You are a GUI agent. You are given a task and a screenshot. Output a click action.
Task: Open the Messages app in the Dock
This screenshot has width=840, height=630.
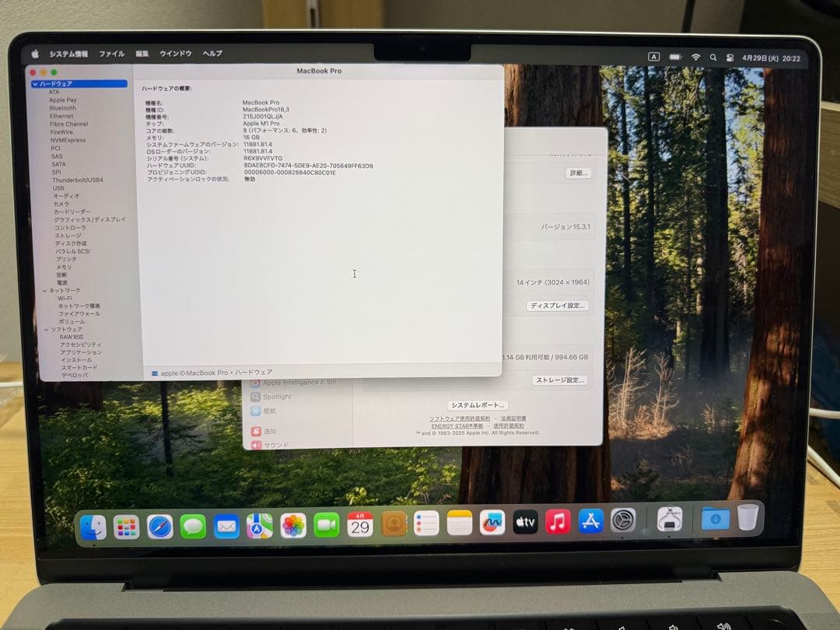[x=193, y=527]
